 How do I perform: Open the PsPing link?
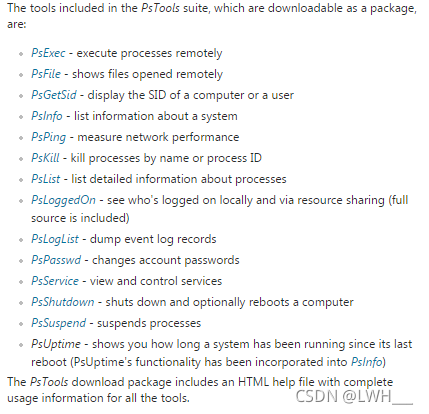pos(49,137)
